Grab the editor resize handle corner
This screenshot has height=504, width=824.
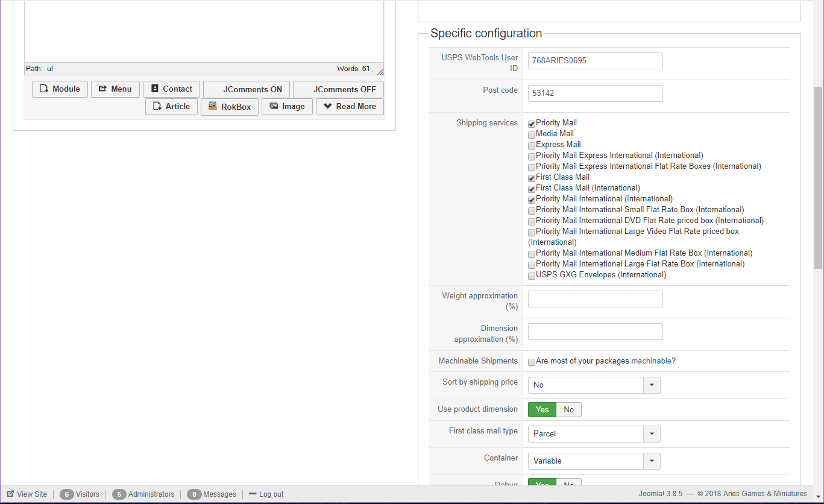click(380, 71)
